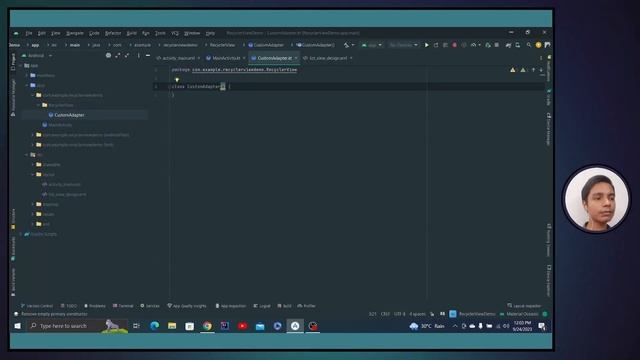Click the Run app play button
Image resolution: width=640 pixels, height=360 pixels.
pos(427,45)
